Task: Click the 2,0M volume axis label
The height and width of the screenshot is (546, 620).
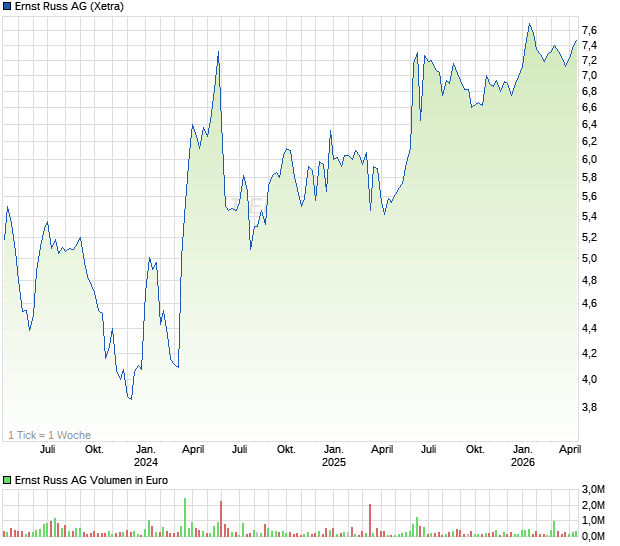Action: click(593, 505)
